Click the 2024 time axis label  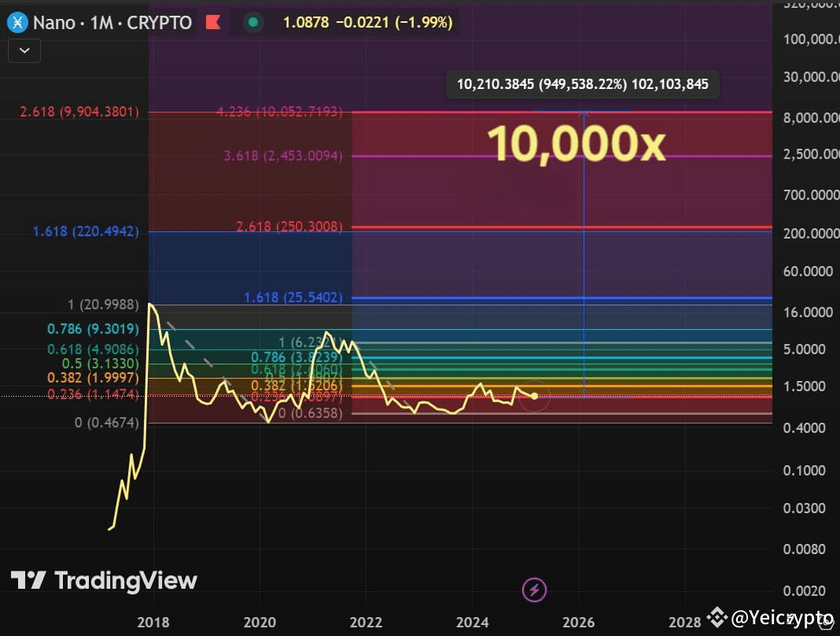472,622
